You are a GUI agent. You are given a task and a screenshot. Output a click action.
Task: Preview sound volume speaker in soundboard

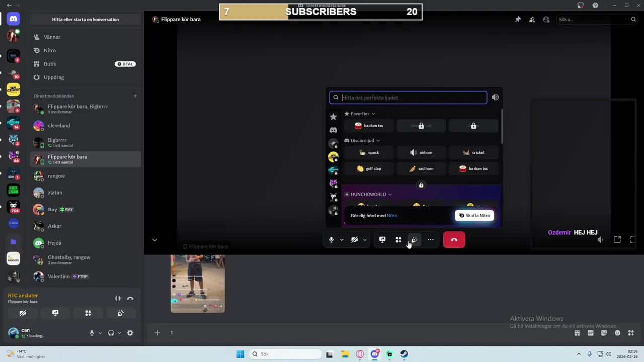(495, 98)
